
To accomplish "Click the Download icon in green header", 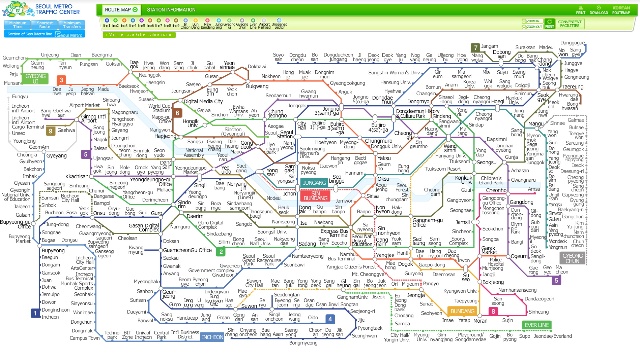I will coord(599,10).
